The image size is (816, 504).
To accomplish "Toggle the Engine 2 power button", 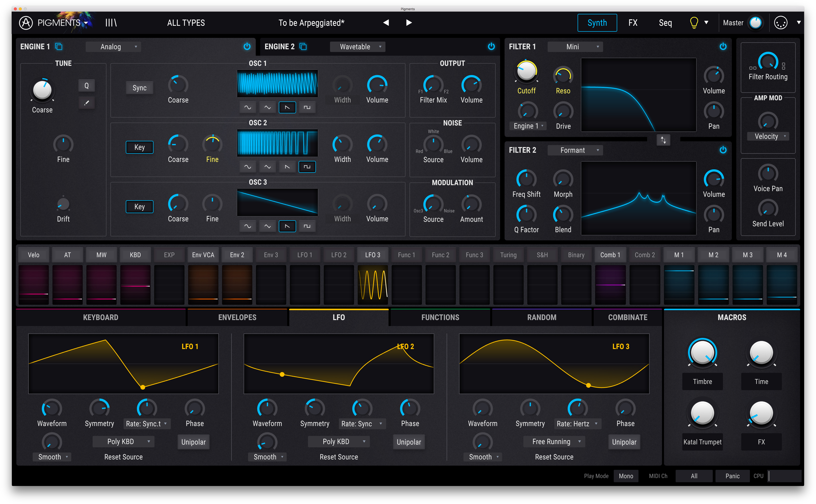I will [491, 46].
